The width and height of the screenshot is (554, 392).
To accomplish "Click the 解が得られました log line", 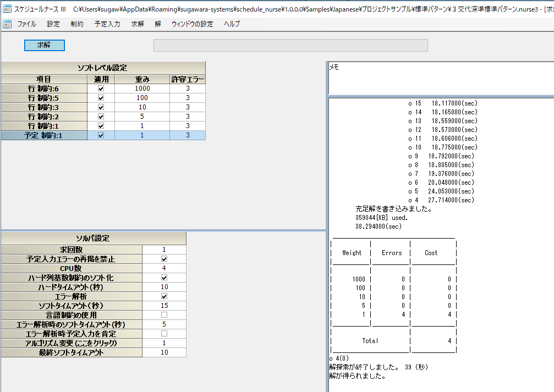I will click(x=357, y=376).
